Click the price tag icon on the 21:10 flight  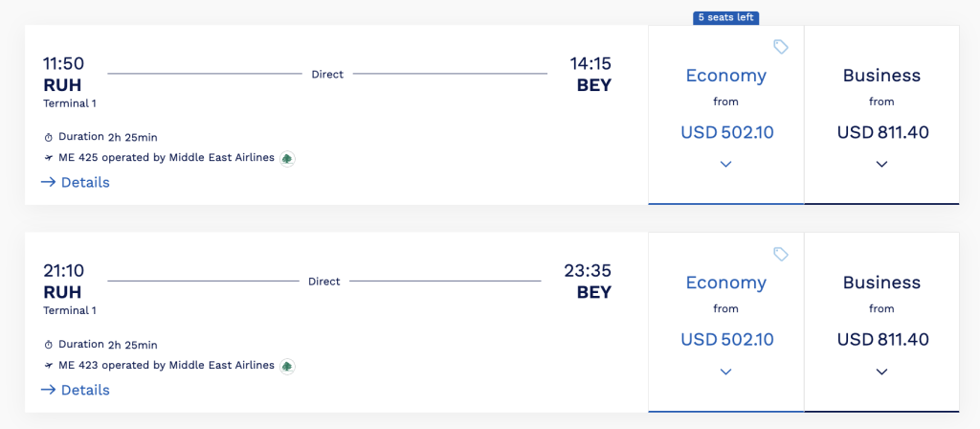(x=781, y=254)
